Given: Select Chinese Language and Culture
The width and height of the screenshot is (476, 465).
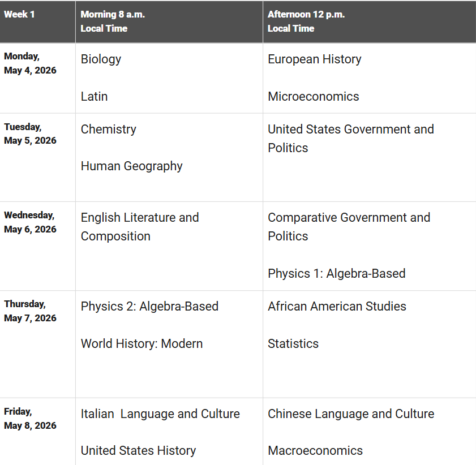Looking at the screenshot, I should [x=351, y=414].
